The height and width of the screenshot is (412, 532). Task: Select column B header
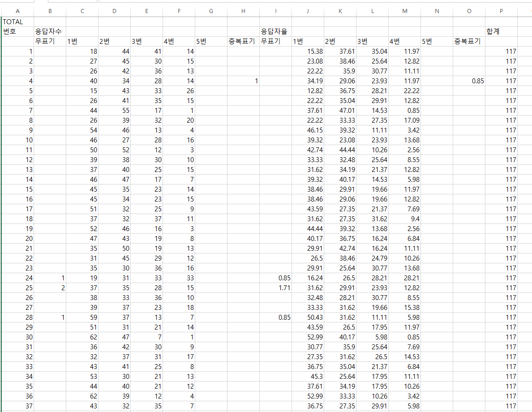pos(50,11)
